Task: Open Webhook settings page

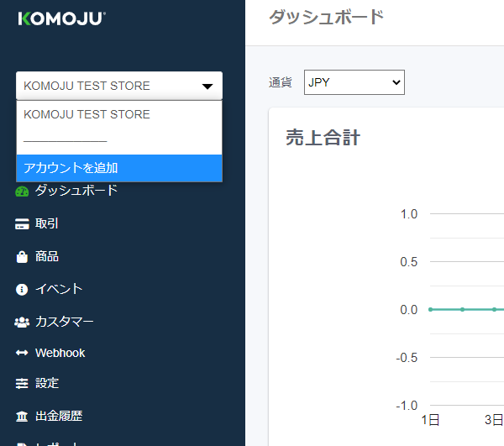Action: pos(60,353)
